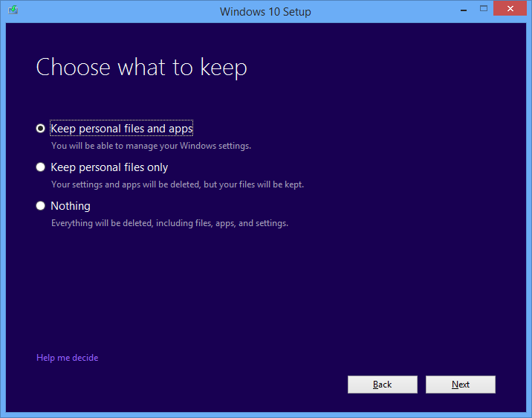
Task: Choose the Keep personal files only radio button
Action: coord(40,167)
